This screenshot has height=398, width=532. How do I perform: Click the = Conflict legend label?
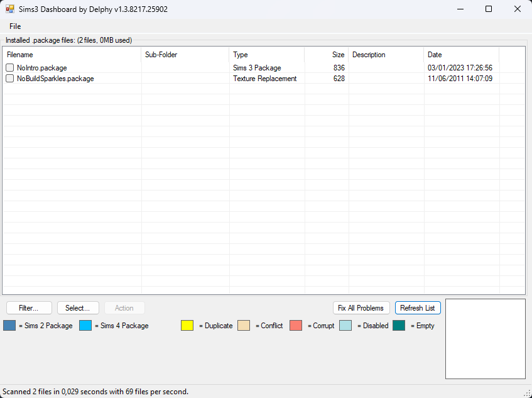point(269,326)
